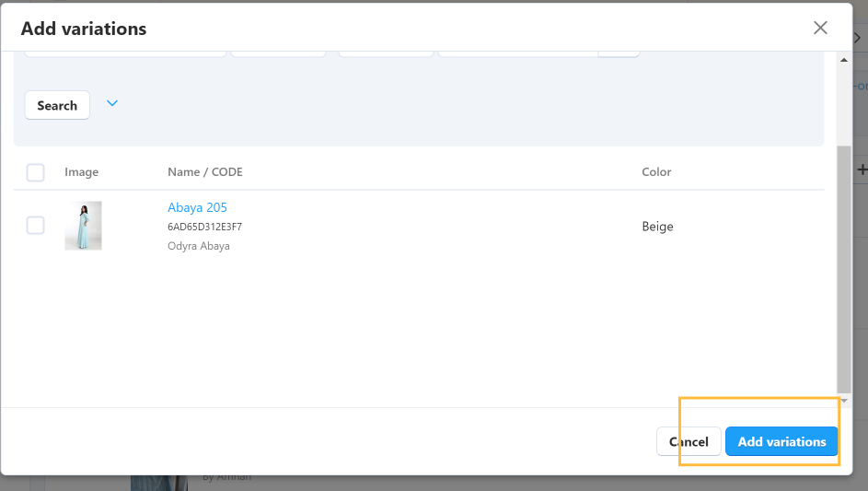This screenshot has width=868, height=491.
Task: Click the right chevron behind the dialog
Action: (x=858, y=38)
